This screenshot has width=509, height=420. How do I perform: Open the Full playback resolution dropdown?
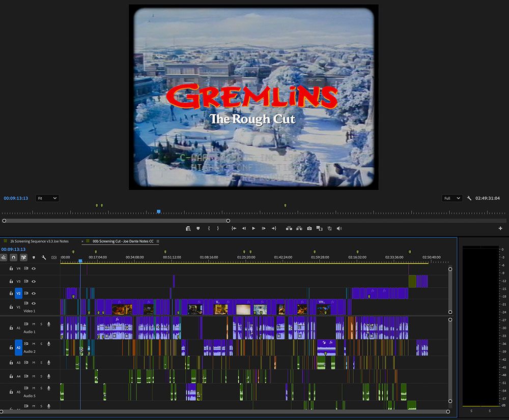coord(452,198)
